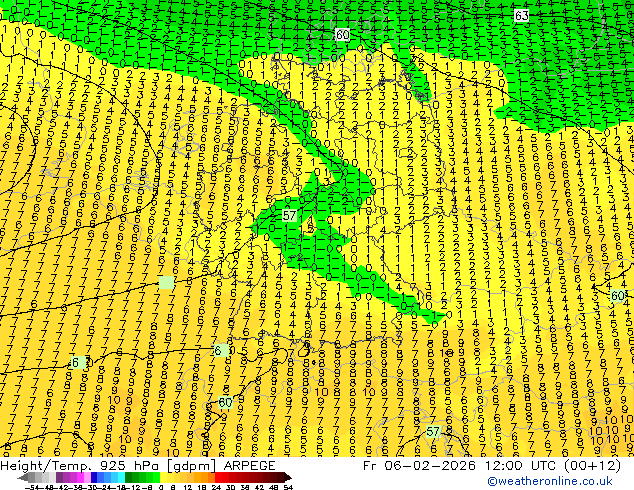
Task: Click the 63 contour label at top right
Action: (522, 16)
